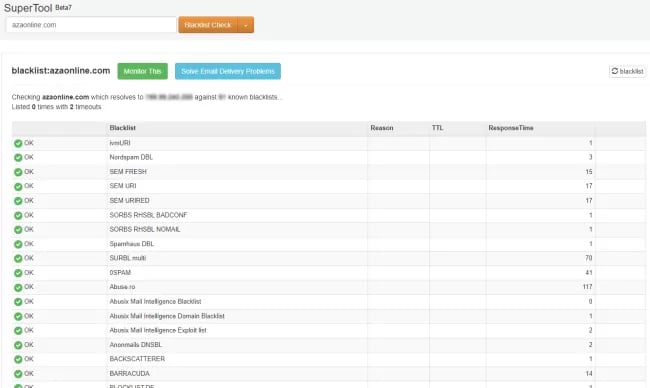Click response time 15 in SEM FRESH row
This screenshot has height=388, width=650.
(589, 172)
